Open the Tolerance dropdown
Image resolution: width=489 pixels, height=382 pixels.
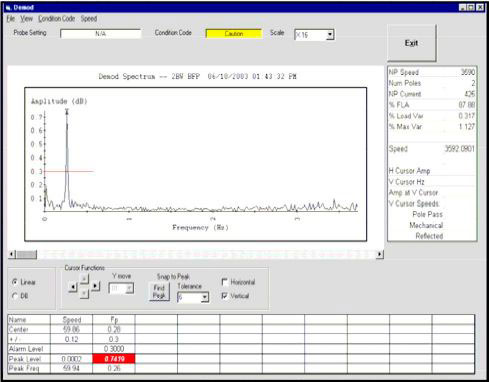pos(205,297)
